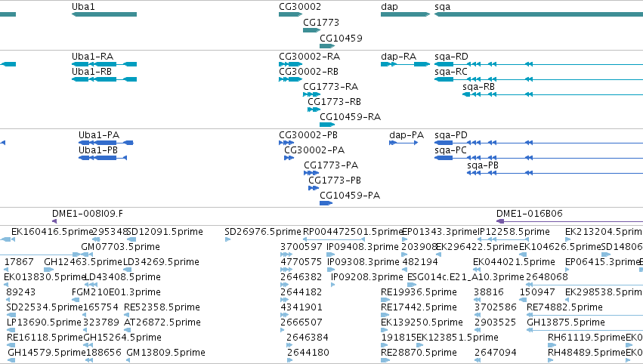Select the GM07703.5prime EST label
The height and width of the screenshot is (364, 643).
point(121,247)
